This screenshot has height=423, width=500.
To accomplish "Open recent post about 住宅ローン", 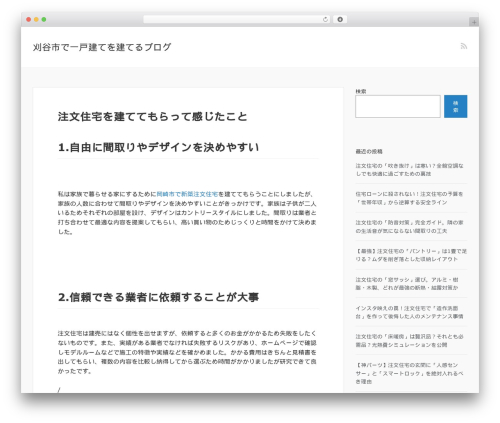I will (409, 198).
